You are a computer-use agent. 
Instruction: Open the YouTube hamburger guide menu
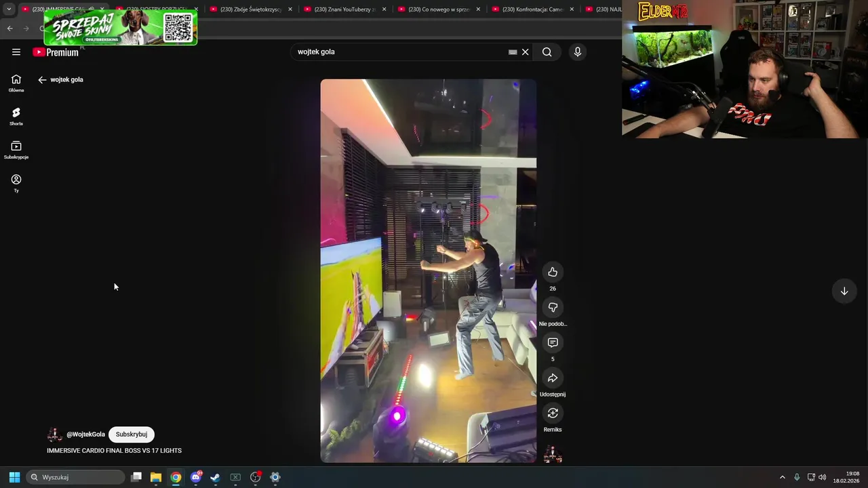point(16,52)
